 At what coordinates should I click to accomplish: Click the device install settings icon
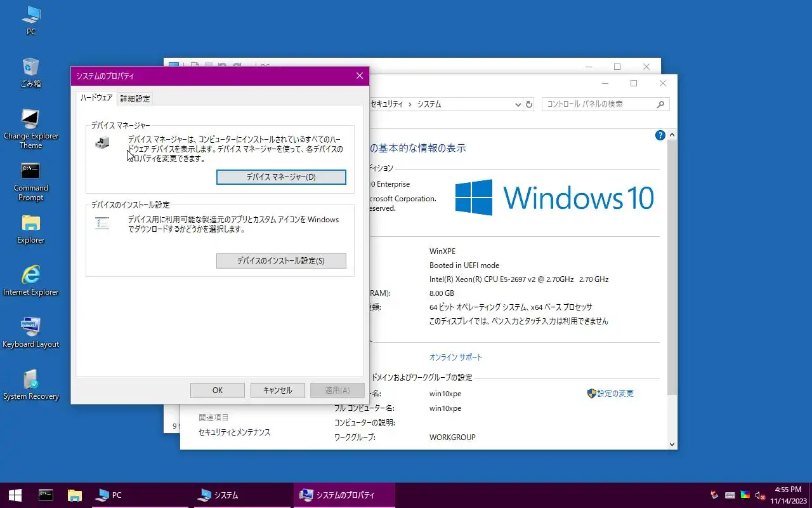pyautogui.click(x=102, y=223)
